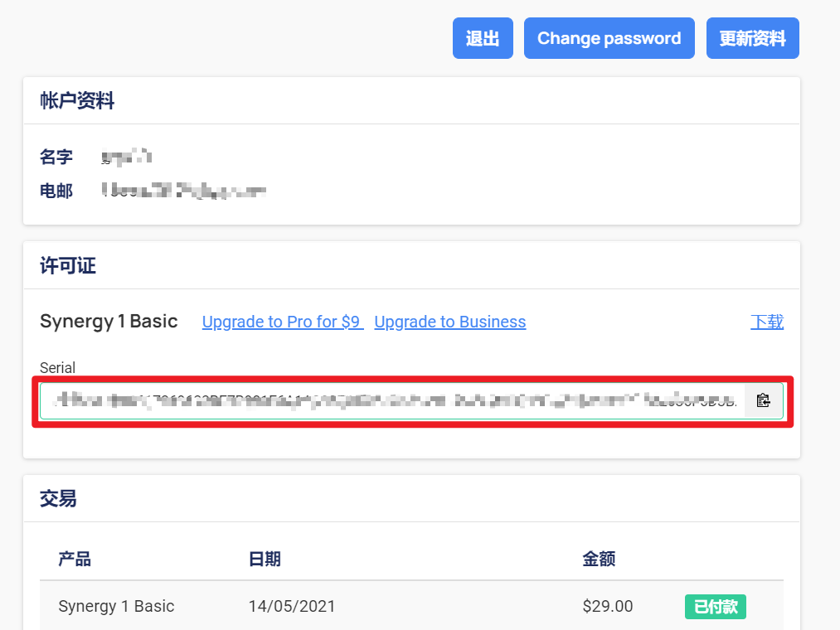Click the 电邮 email label
Screen dimensions: 840x630
click(x=56, y=191)
